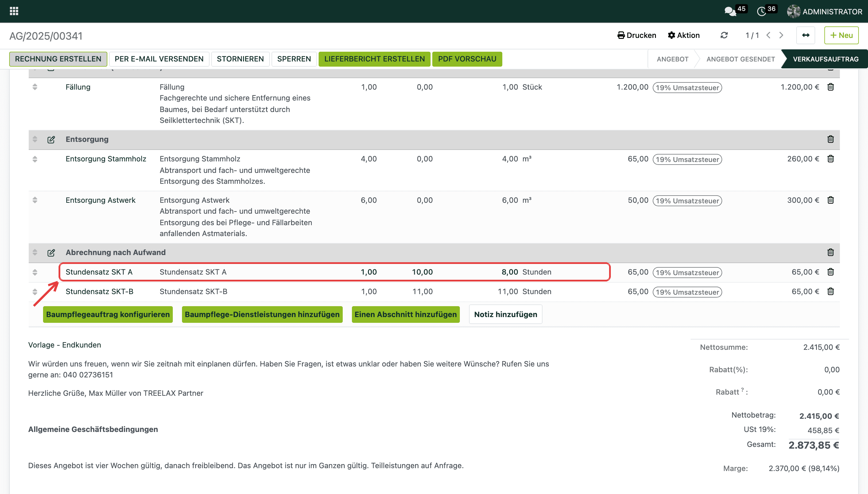Select the ANGEBOT status stage
This screenshot has width=868, height=494.
coord(672,59)
